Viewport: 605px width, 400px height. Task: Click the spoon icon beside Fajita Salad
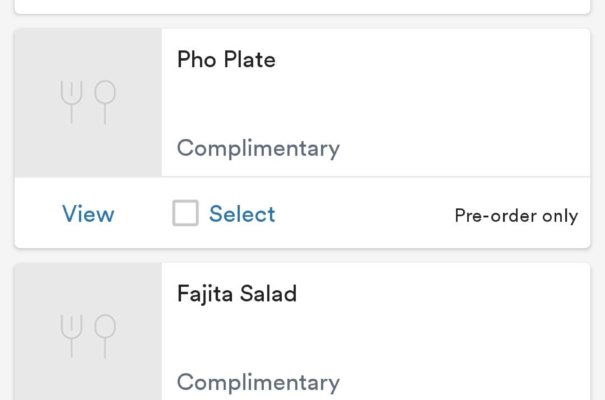click(105, 336)
